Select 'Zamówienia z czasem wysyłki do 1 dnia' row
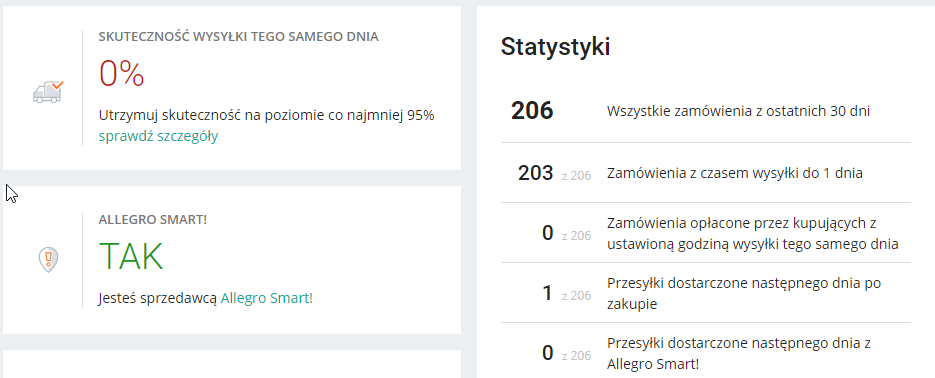The width and height of the screenshot is (935, 378). 706,173
